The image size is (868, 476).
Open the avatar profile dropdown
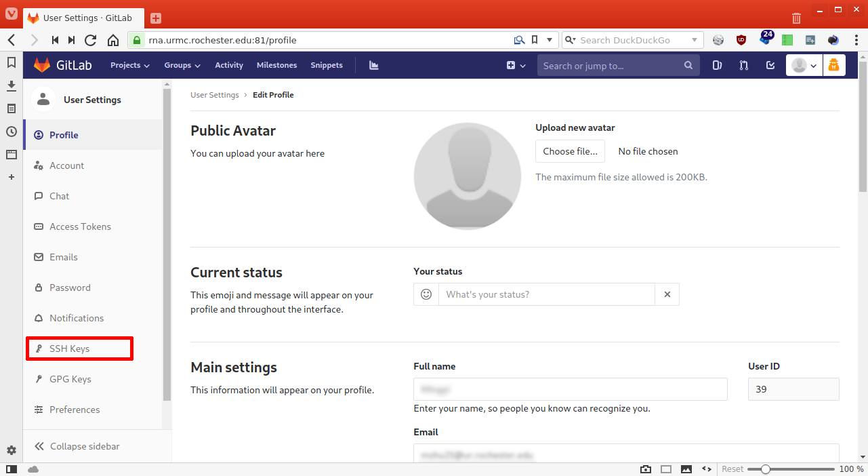tap(803, 65)
